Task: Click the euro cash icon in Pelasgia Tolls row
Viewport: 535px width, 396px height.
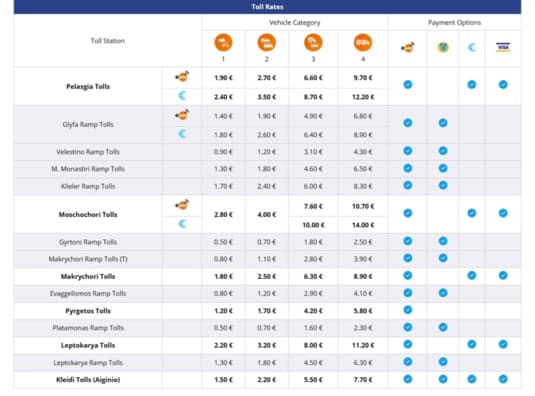Action: (183, 96)
